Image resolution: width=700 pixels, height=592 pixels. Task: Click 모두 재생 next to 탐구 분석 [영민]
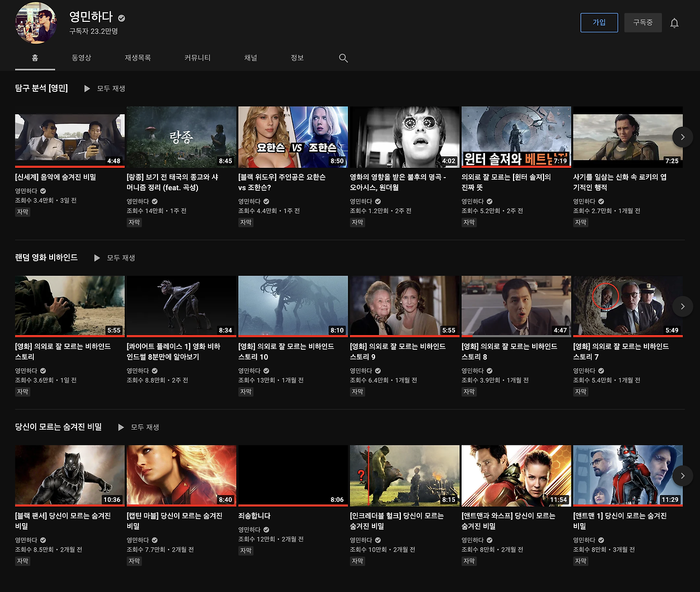point(111,89)
